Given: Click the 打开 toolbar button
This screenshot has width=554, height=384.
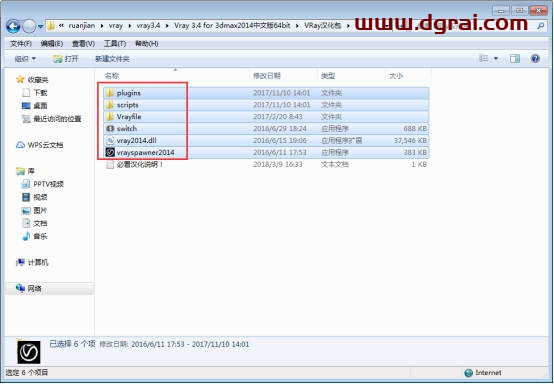Looking at the screenshot, I should click(x=65, y=59).
